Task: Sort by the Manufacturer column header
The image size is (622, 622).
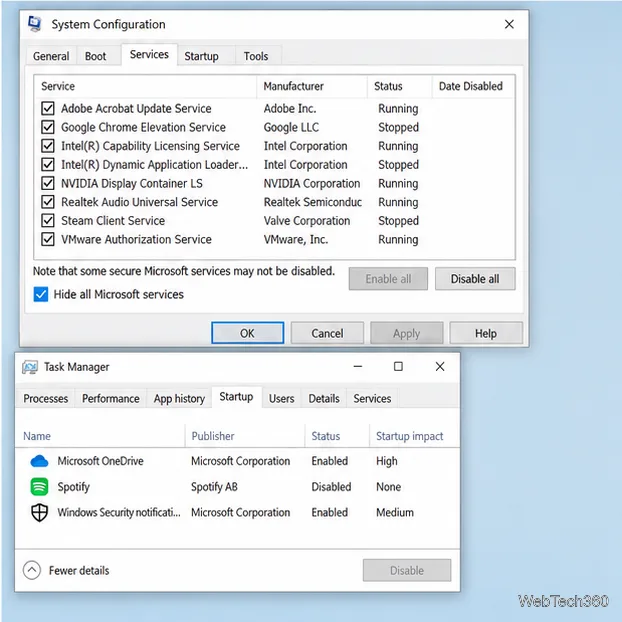Action: tap(312, 86)
